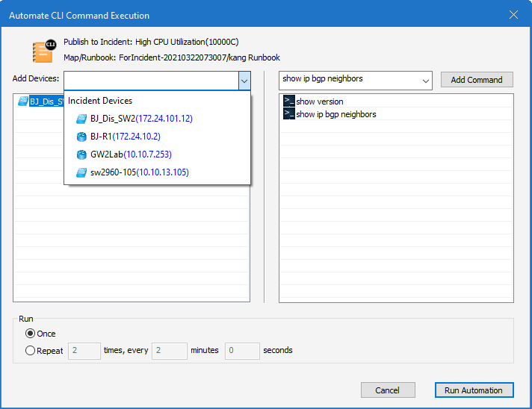Click the repeat times input field
Viewport: 532px width, 409px height.
pyautogui.click(x=84, y=350)
